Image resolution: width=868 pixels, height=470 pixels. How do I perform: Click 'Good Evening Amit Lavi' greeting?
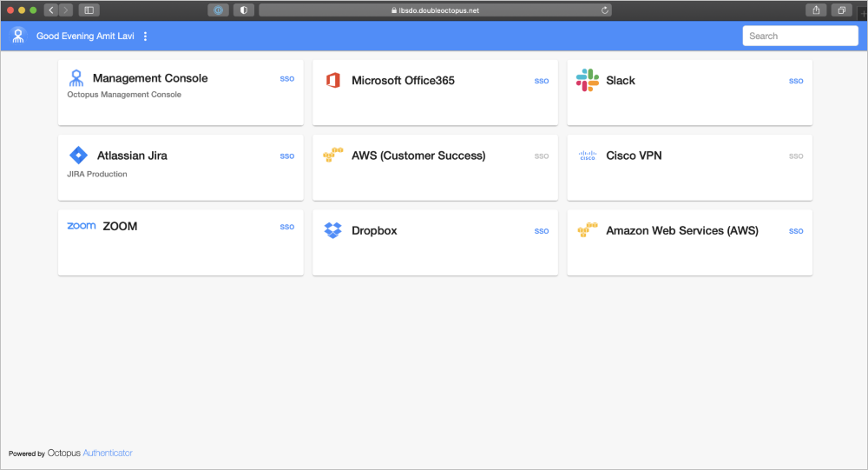tap(85, 36)
